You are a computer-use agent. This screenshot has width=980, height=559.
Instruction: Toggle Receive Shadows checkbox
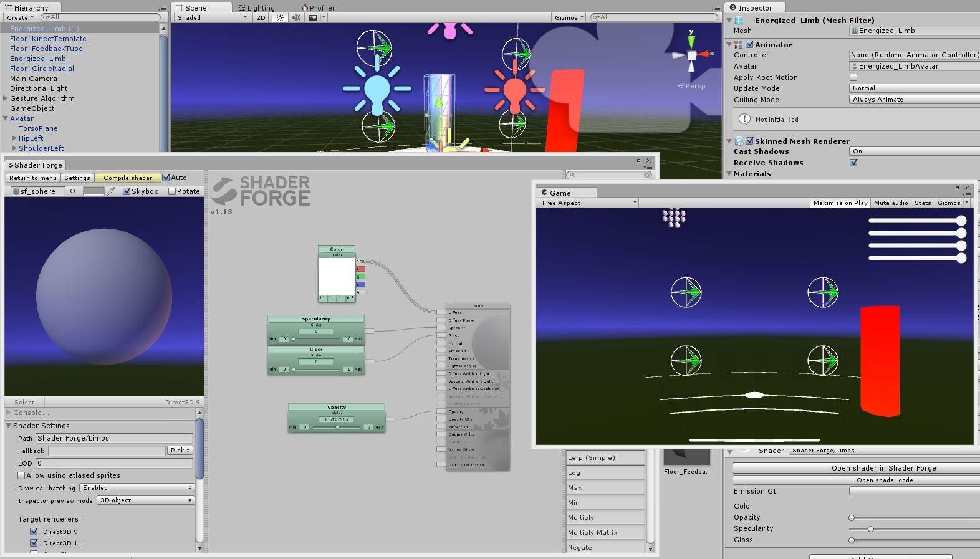coord(853,163)
